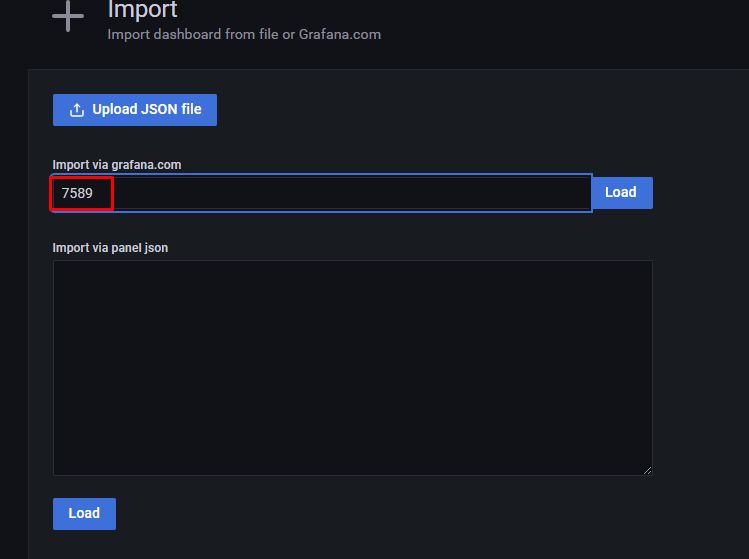This screenshot has height=559, width=749.
Task: Click the Load button below panel json box
Action: click(x=84, y=514)
